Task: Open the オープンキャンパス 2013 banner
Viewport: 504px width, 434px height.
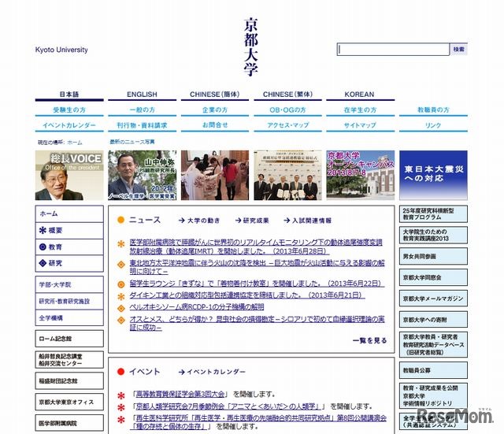Action: tap(361, 175)
